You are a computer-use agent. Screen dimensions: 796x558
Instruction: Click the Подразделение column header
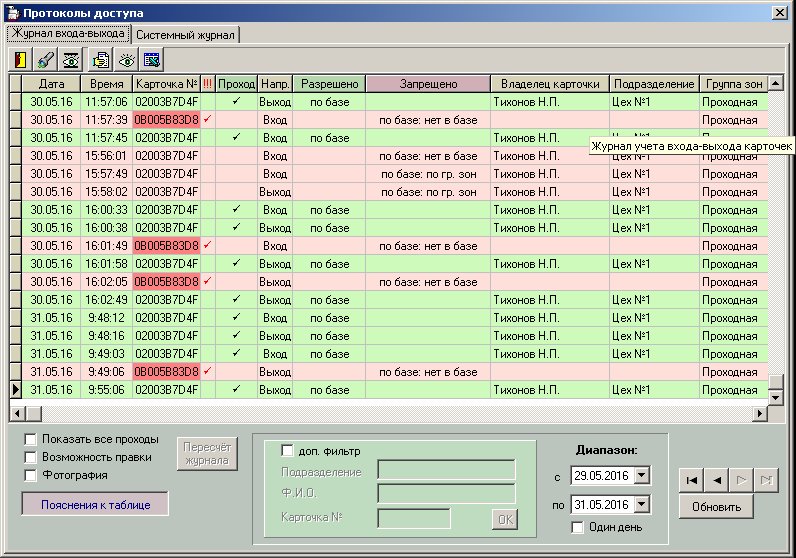coord(654,84)
